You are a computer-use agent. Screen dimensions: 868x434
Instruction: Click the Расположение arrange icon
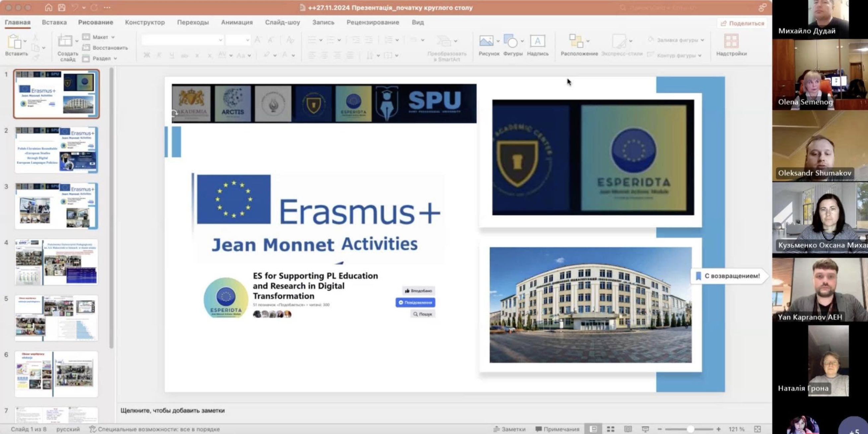pyautogui.click(x=576, y=41)
